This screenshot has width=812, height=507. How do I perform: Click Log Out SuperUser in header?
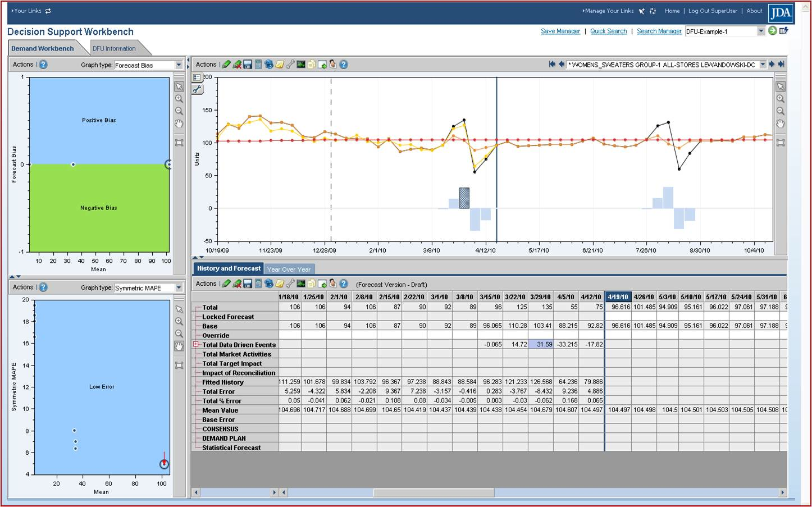pos(713,11)
